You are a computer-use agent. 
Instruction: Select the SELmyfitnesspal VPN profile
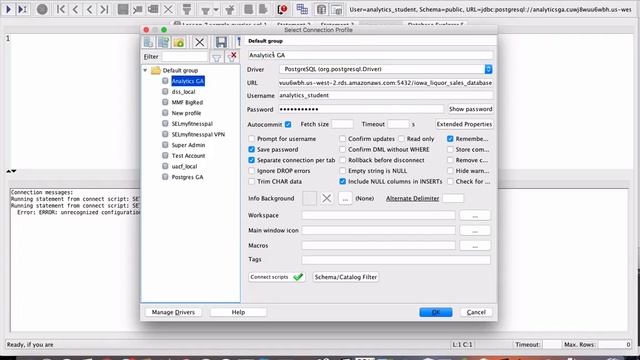tap(198, 134)
